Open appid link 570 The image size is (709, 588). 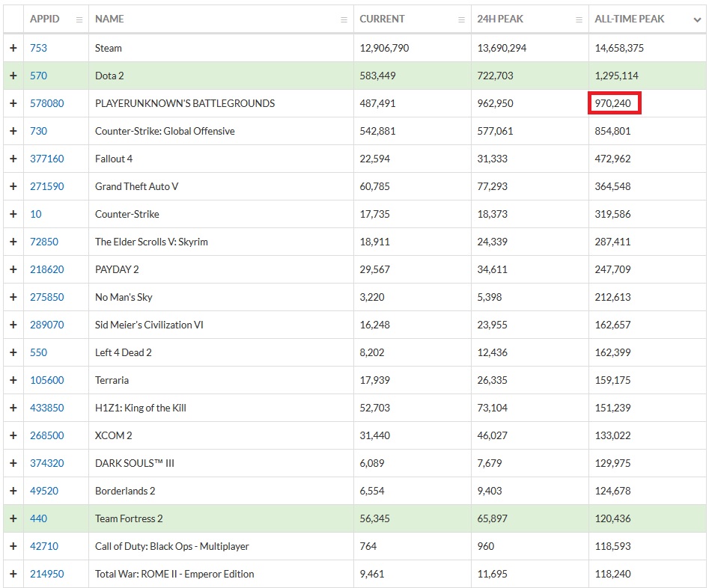tap(38, 76)
